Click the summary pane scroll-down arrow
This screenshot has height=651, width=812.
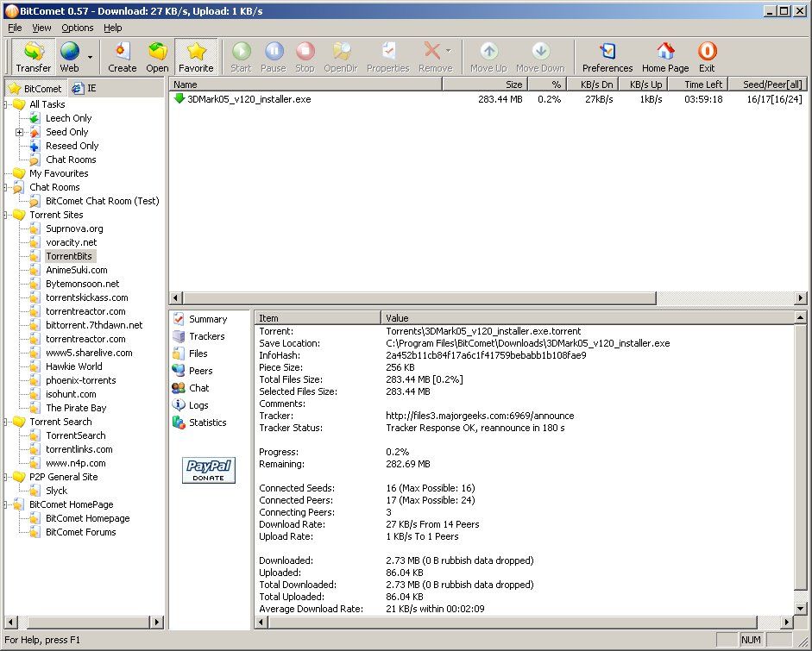click(800, 609)
